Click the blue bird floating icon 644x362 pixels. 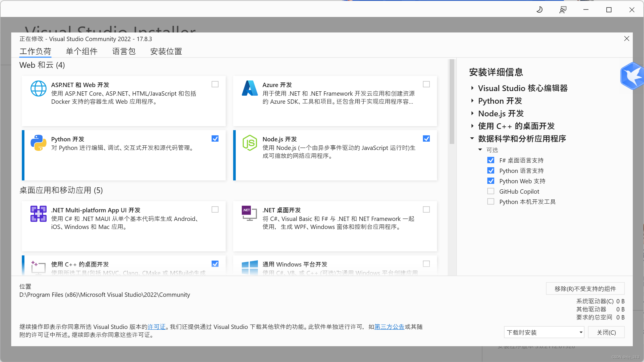(x=632, y=76)
